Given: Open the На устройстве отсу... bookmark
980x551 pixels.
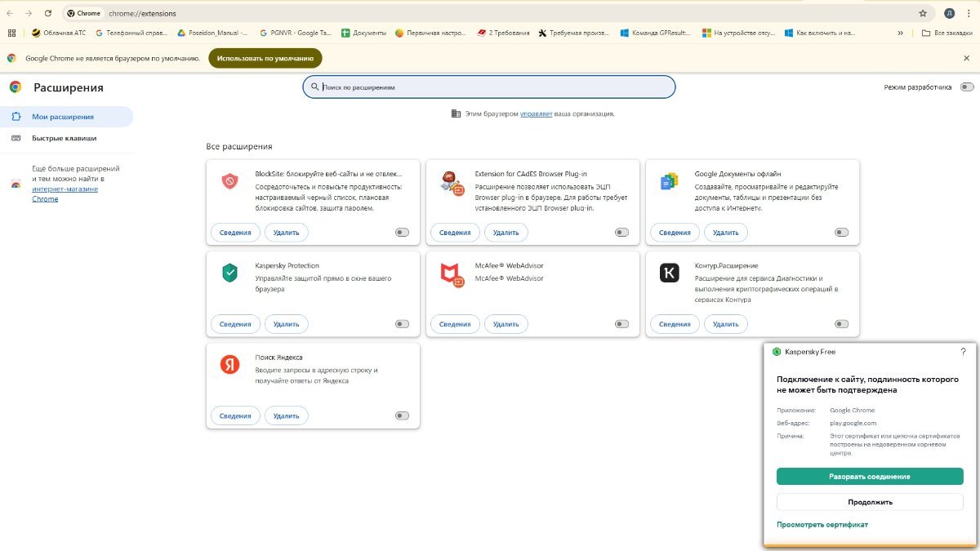Looking at the screenshot, I should click(x=737, y=33).
